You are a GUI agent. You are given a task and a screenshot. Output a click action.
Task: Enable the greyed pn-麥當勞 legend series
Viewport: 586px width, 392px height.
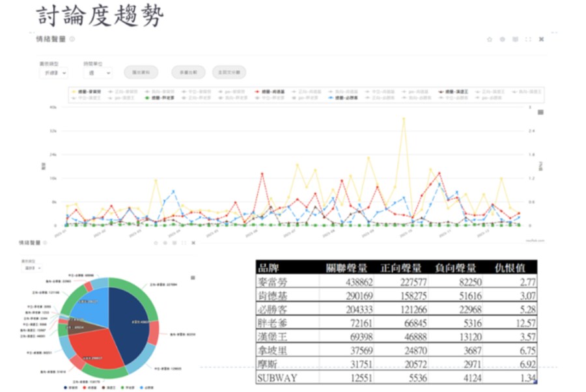point(232,92)
